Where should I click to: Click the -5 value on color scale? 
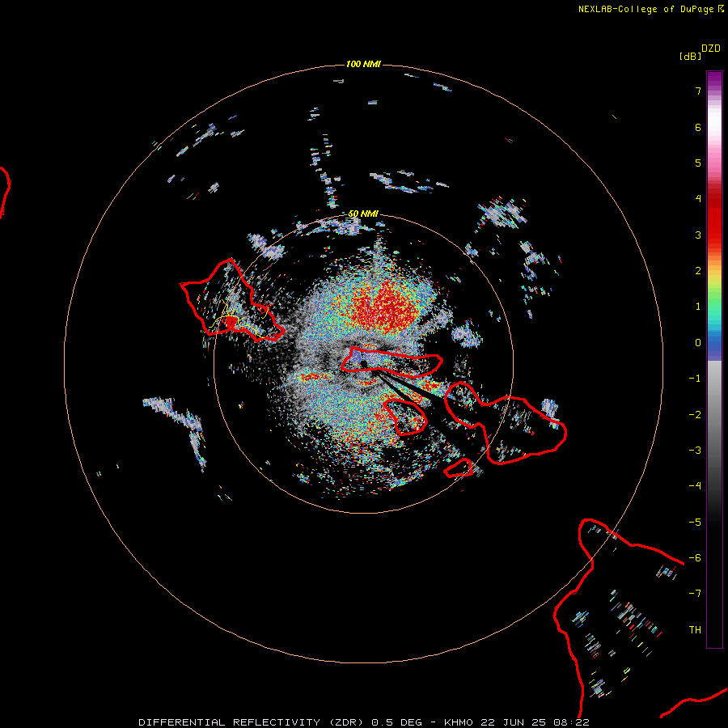(695, 523)
